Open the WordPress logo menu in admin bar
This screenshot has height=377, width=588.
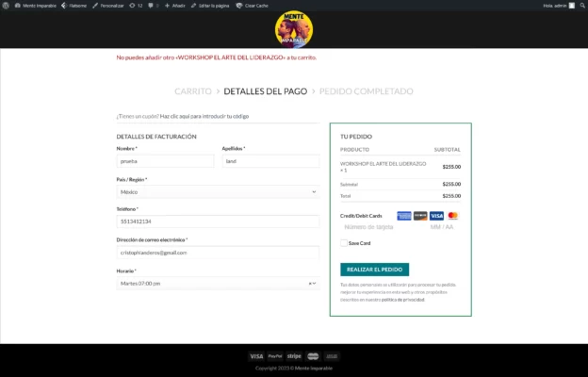point(8,5)
